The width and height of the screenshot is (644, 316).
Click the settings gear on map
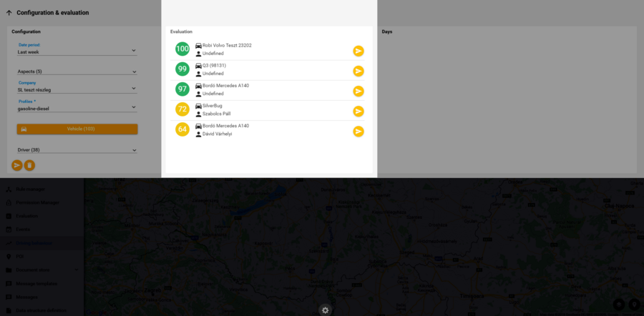coord(326,310)
